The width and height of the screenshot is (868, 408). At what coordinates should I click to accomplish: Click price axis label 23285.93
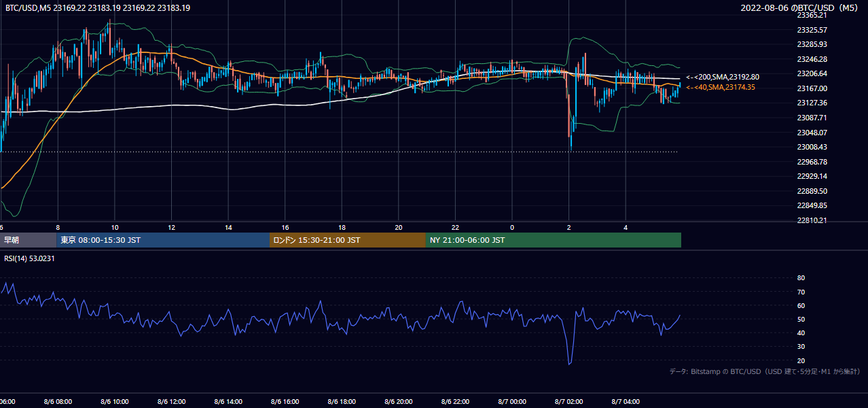pos(812,44)
